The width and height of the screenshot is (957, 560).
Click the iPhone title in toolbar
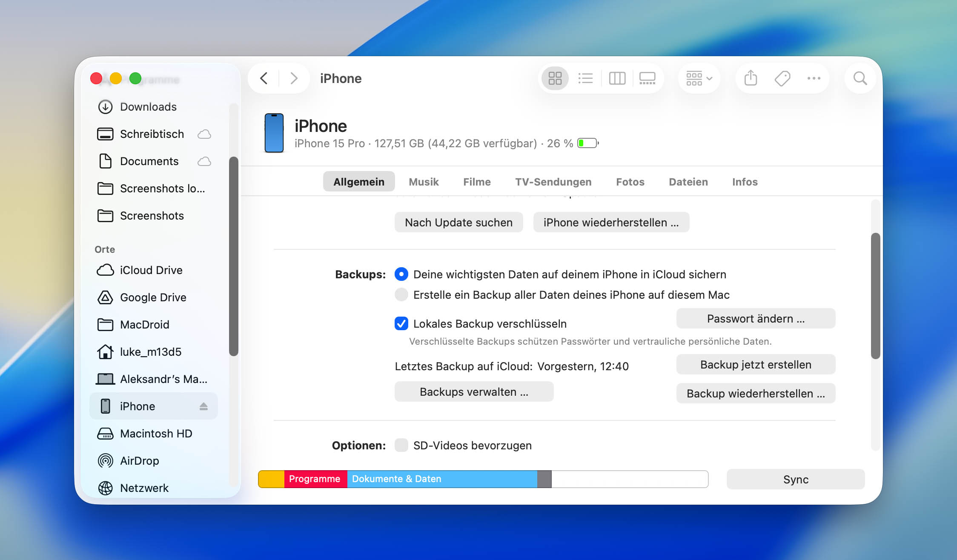coord(341,78)
